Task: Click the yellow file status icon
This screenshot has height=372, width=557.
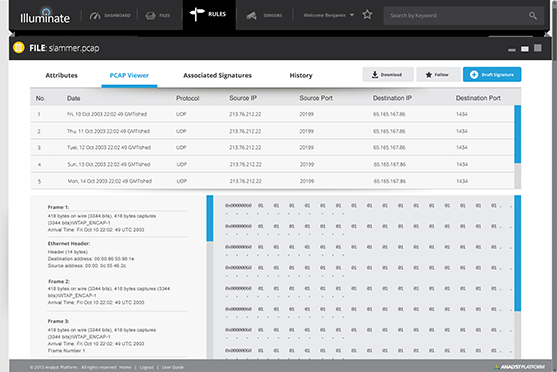Action: pos(19,47)
